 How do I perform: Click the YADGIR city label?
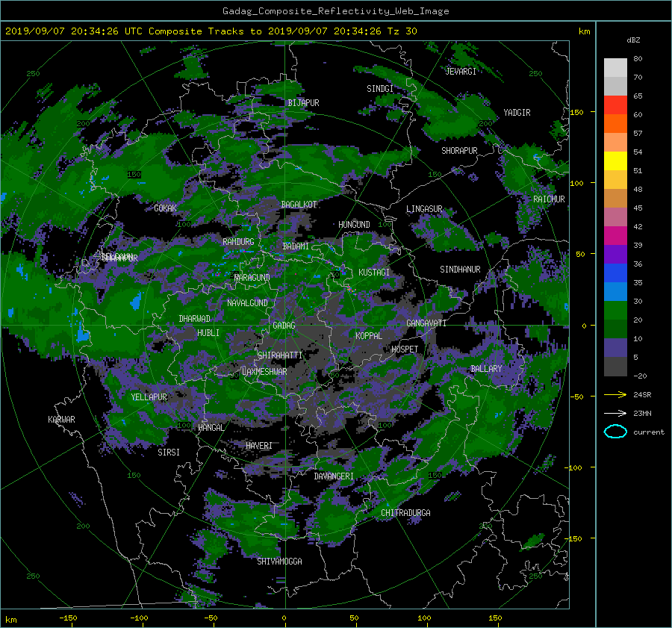pos(517,113)
